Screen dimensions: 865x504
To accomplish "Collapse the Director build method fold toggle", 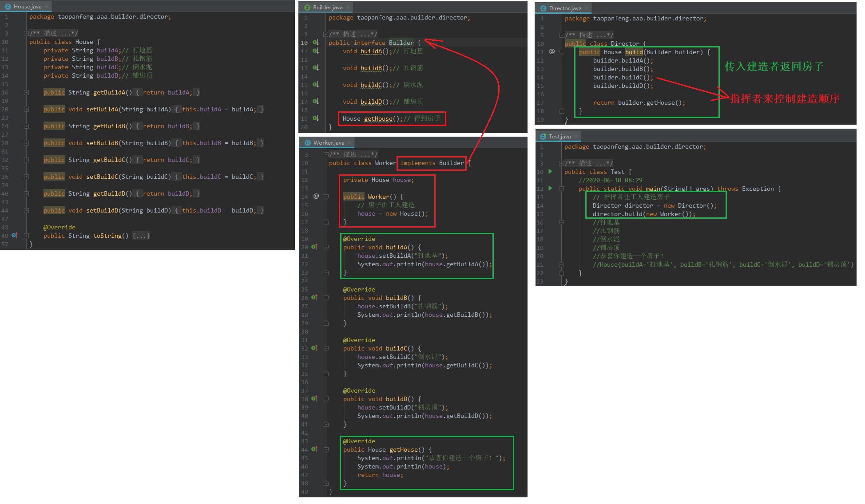I will (x=562, y=52).
